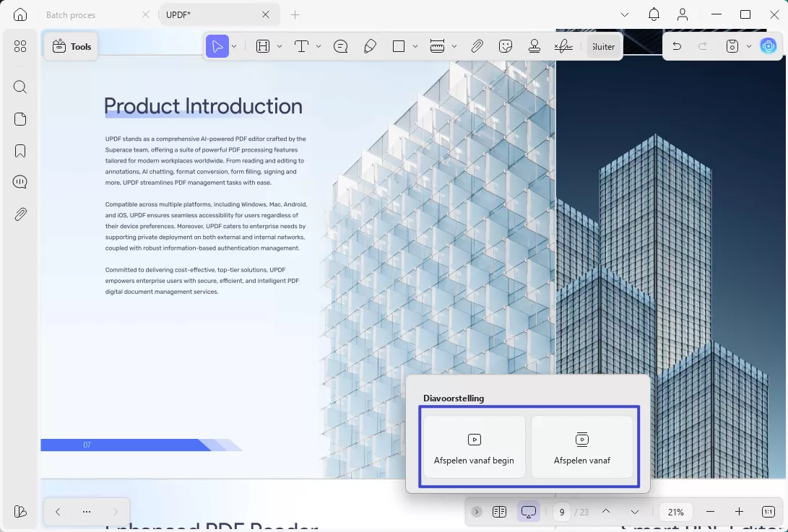Select the UPDF* tab
This screenshot has width=788, height=532.
click(x=219, y=15)
